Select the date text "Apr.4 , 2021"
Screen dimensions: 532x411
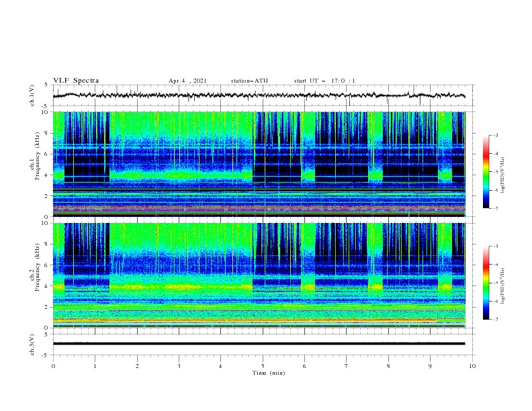pyautogui.click(x=187, y=81)
